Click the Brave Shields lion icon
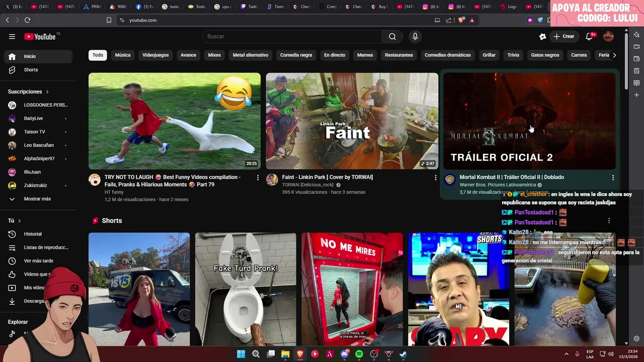 tap(461, 20)
